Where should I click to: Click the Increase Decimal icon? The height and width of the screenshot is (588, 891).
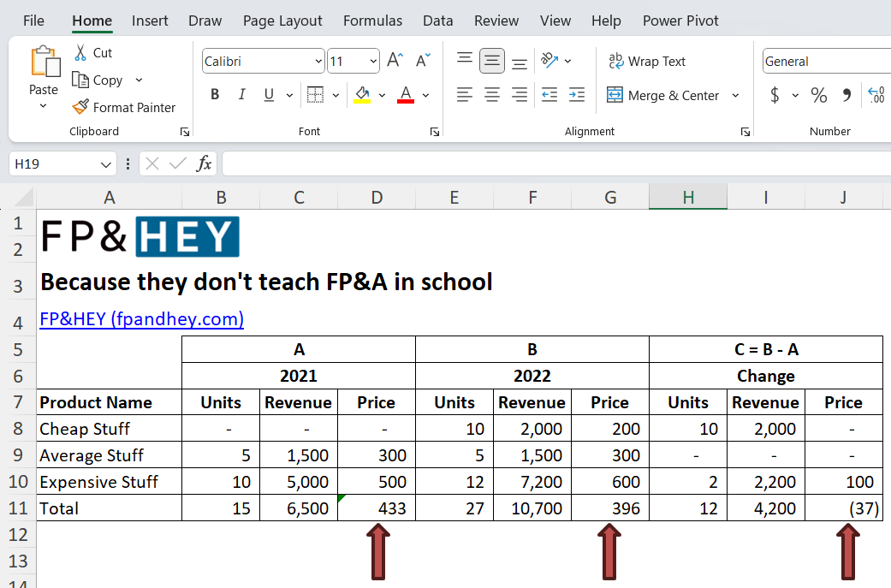click(875, 95)
